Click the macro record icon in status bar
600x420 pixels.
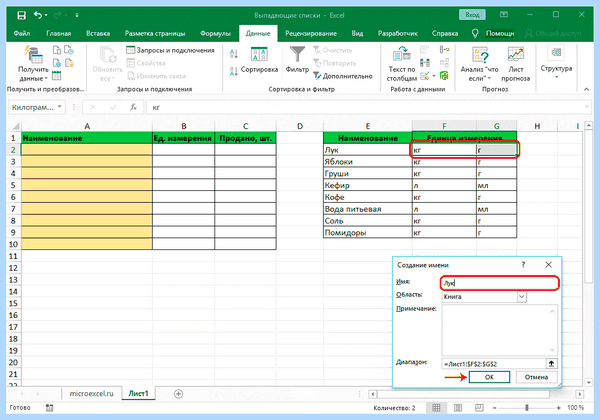(x=49, y=408)
